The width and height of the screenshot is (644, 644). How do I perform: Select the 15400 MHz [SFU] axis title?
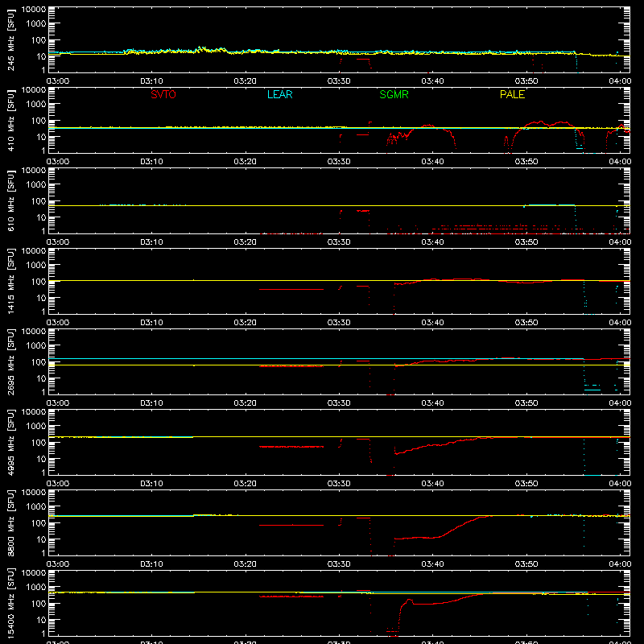[11, 603]
